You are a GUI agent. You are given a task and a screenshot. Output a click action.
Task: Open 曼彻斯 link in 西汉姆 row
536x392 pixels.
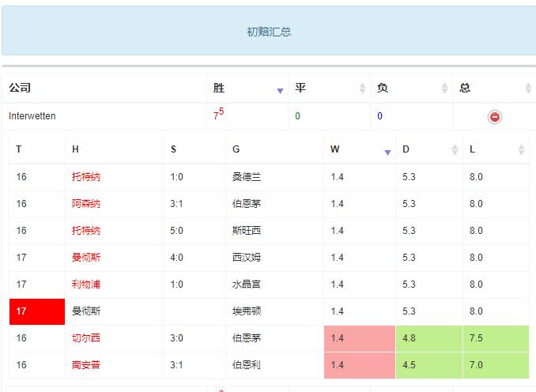(86, 258)
